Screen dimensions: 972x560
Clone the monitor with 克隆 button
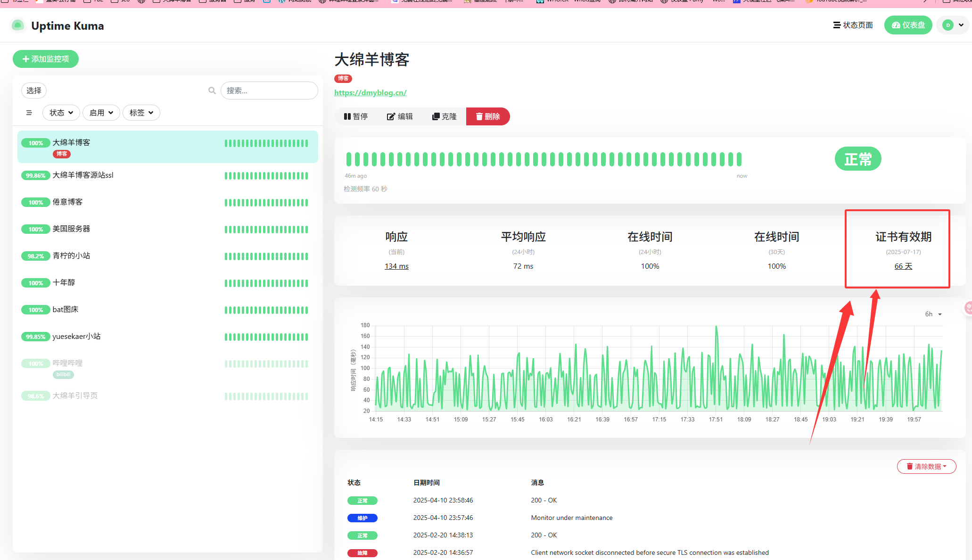[x=445, y=116]
